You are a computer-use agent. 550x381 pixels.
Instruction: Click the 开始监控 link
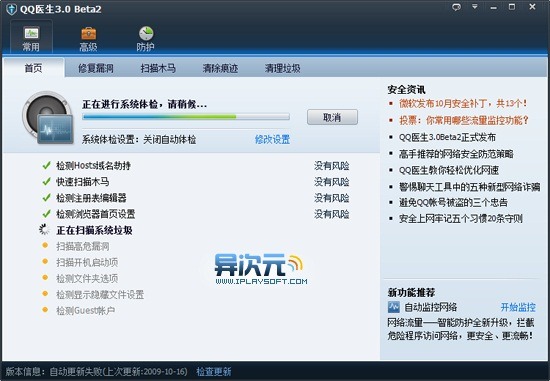coord(518,307)
